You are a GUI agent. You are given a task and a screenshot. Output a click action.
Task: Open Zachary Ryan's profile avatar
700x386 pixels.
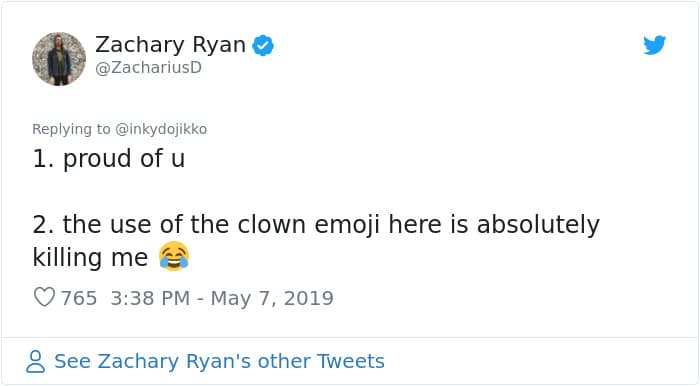coord(59,58)
